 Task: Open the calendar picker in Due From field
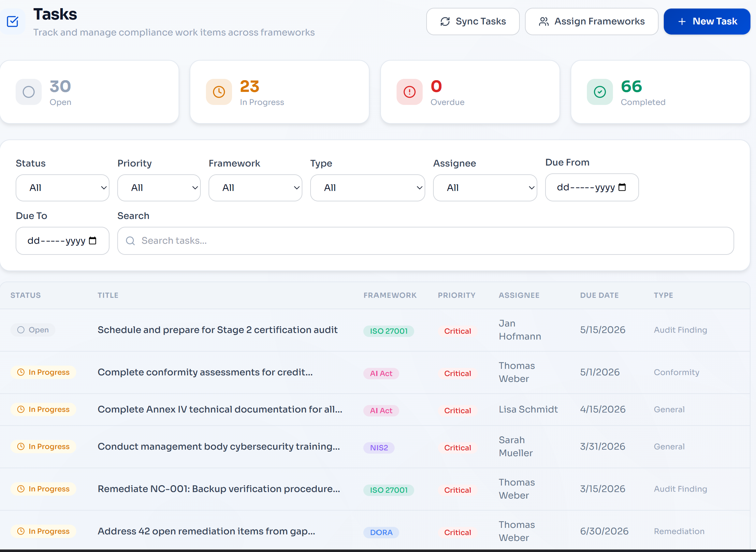(622, 187)
